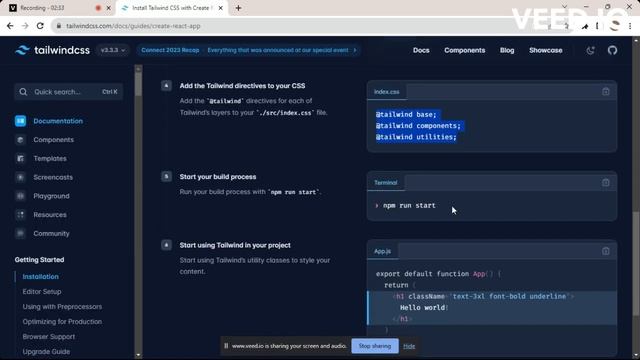This screenshot has height=360, width=640.
Task: Select Installation under Getting Started
Action: point(40,276)
